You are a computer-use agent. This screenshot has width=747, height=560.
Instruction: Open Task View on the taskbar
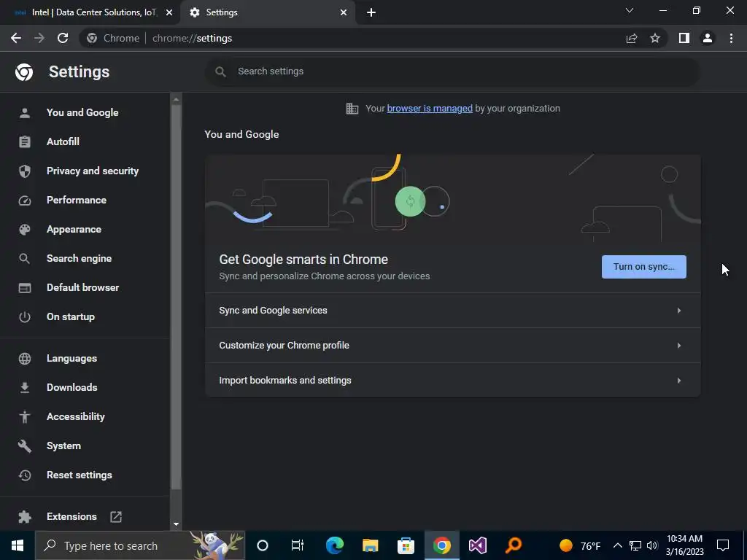(298, 545)
